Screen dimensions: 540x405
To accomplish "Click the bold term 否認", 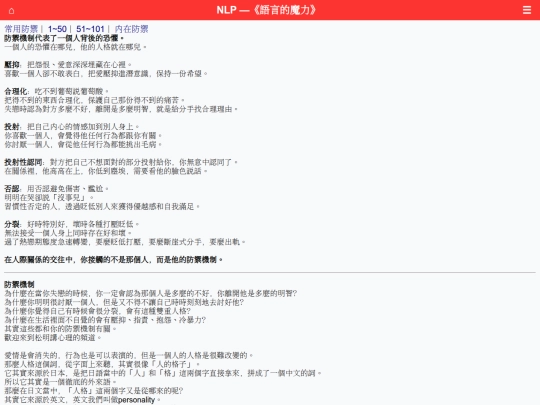I will click(x=12, y=189).
